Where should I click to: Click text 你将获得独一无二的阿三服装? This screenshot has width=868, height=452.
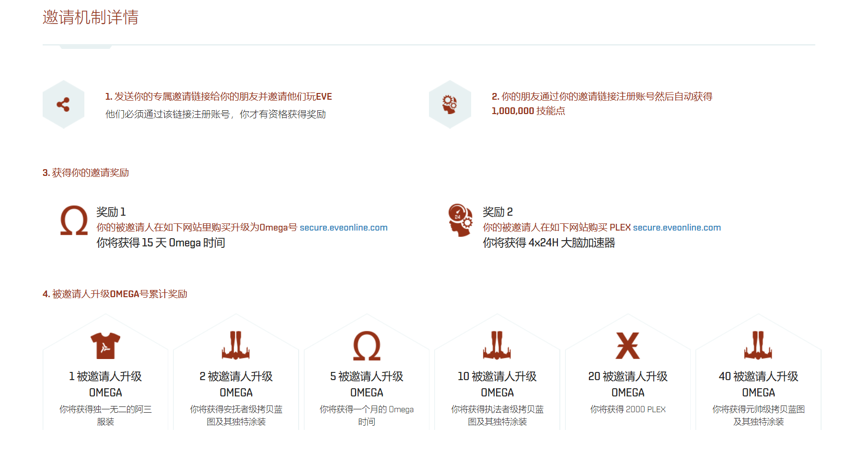[105, 416]
